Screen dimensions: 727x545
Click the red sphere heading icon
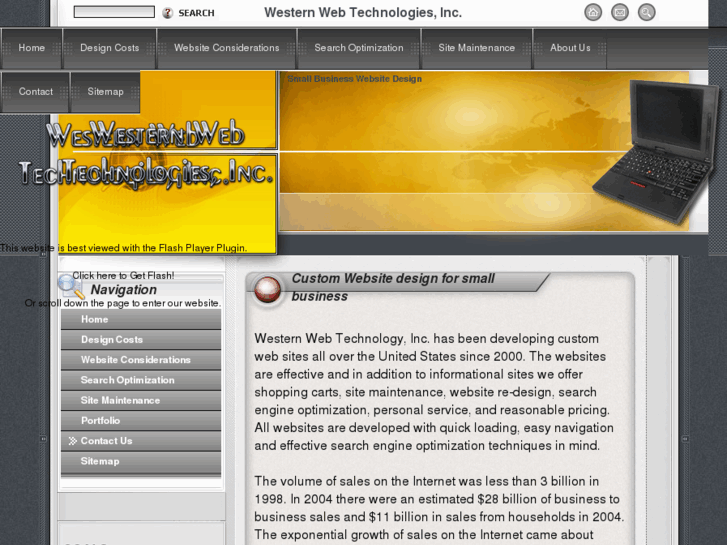coord(268,289)
